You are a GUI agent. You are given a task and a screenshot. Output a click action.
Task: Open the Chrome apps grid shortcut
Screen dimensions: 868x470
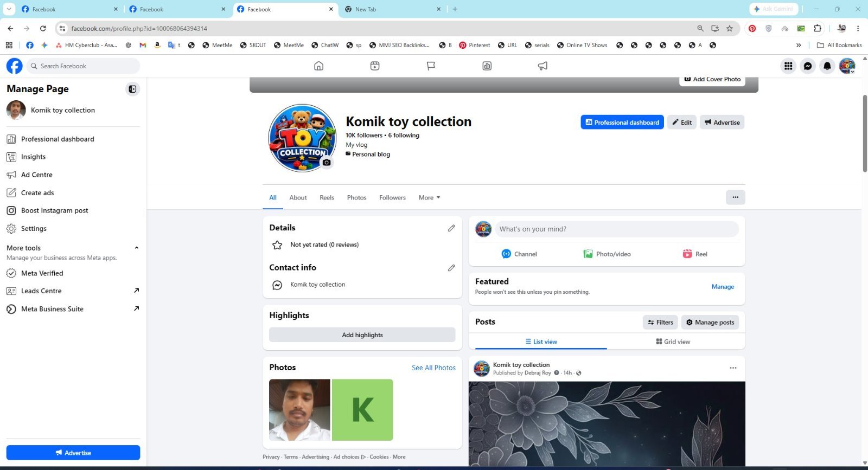click(9, 45)
